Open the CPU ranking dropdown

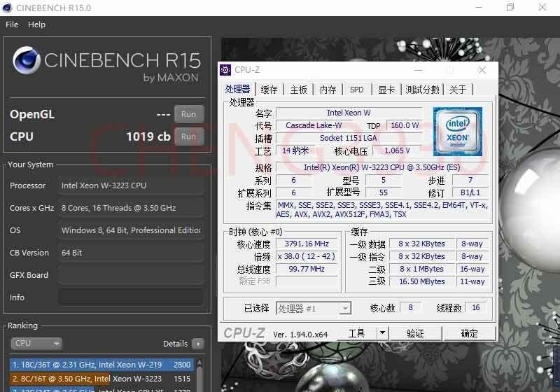(36, 343)
